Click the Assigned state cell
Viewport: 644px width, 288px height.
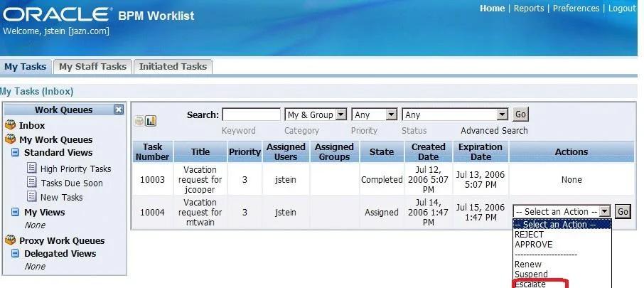382,213
